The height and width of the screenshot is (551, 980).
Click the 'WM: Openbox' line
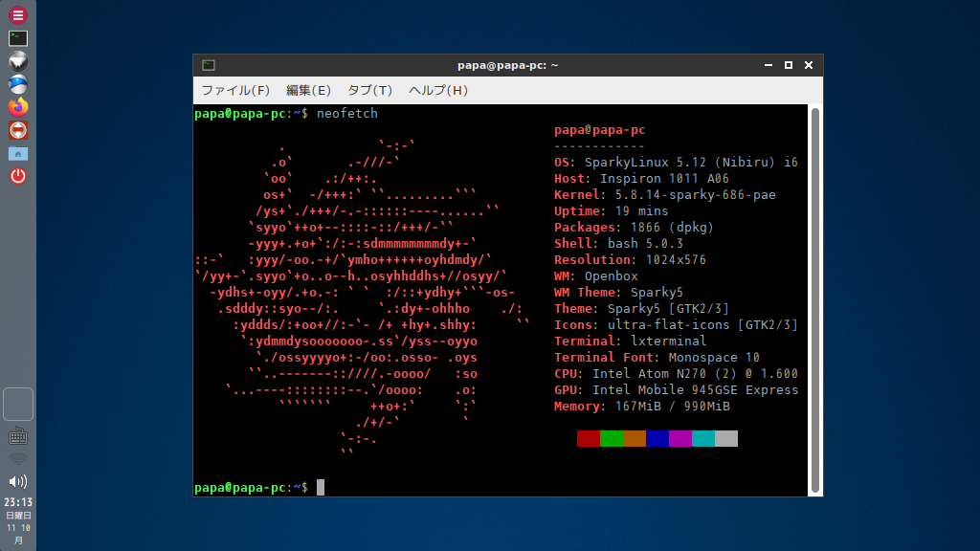click(x=596, y=276)
